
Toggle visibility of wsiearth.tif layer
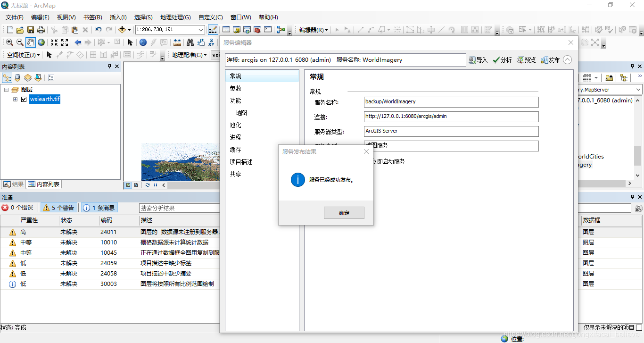pos(24,99)
